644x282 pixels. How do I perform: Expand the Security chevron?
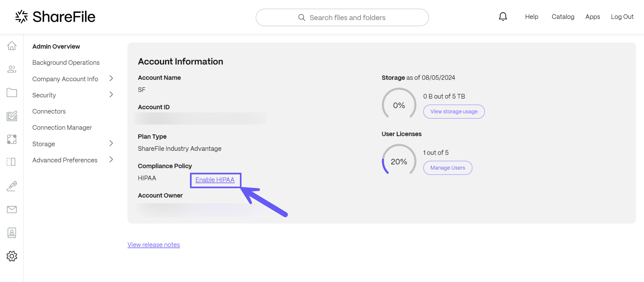point(111,94)
